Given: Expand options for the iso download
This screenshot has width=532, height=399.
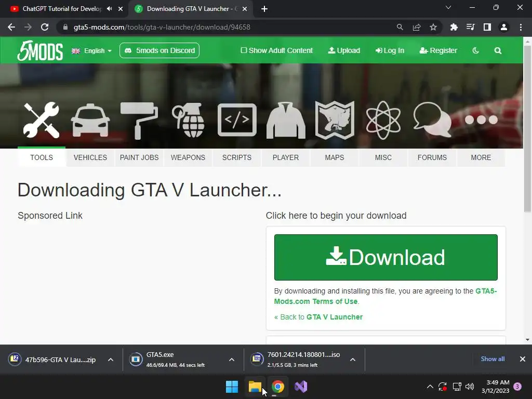Looking at the screenshot, I should (353, 360).
